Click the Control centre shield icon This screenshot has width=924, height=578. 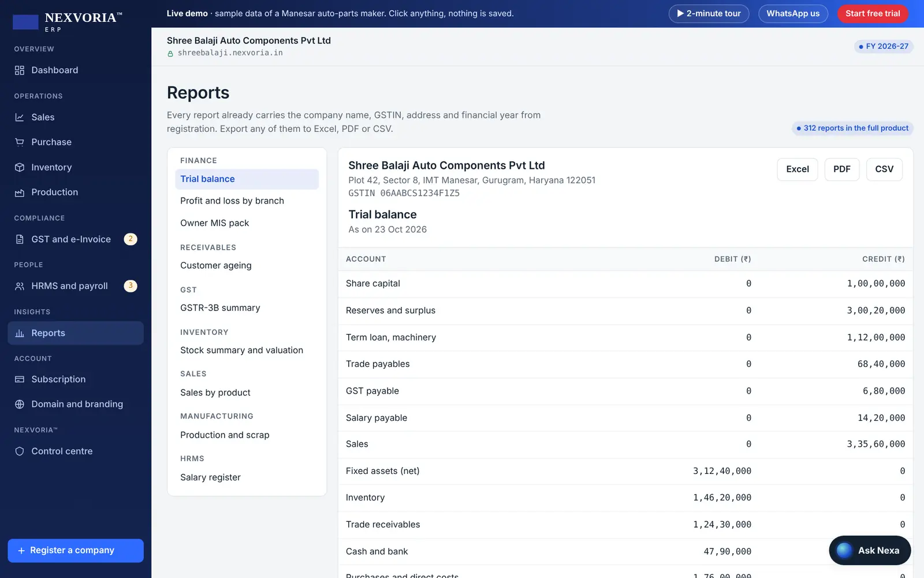tap(20, 451)
